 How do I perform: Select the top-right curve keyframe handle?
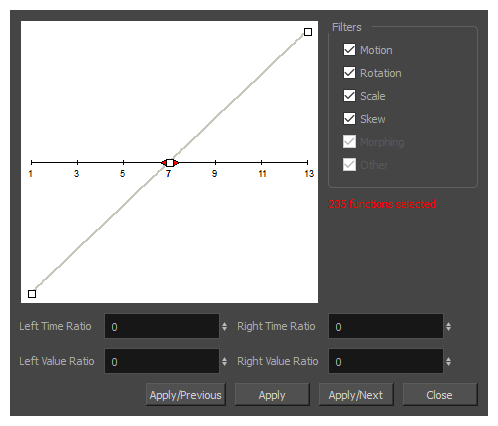pos(308,32)
